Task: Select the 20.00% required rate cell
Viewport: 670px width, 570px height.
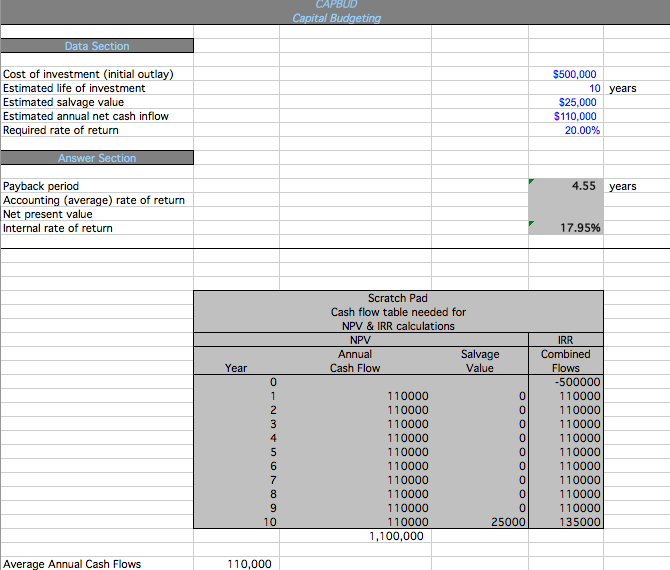Action: pyautogui.click(x=566, y=130)
